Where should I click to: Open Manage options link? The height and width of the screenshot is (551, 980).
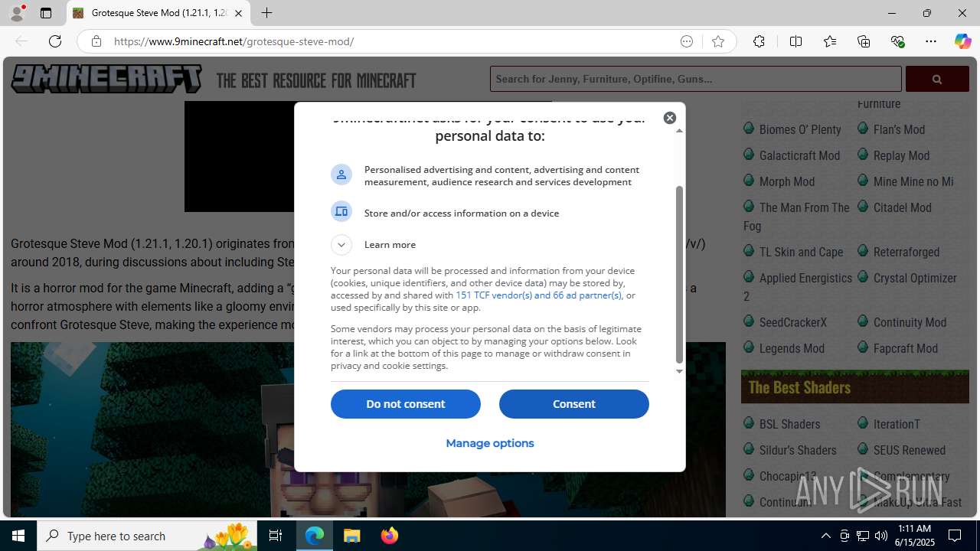tap(490, 443)
